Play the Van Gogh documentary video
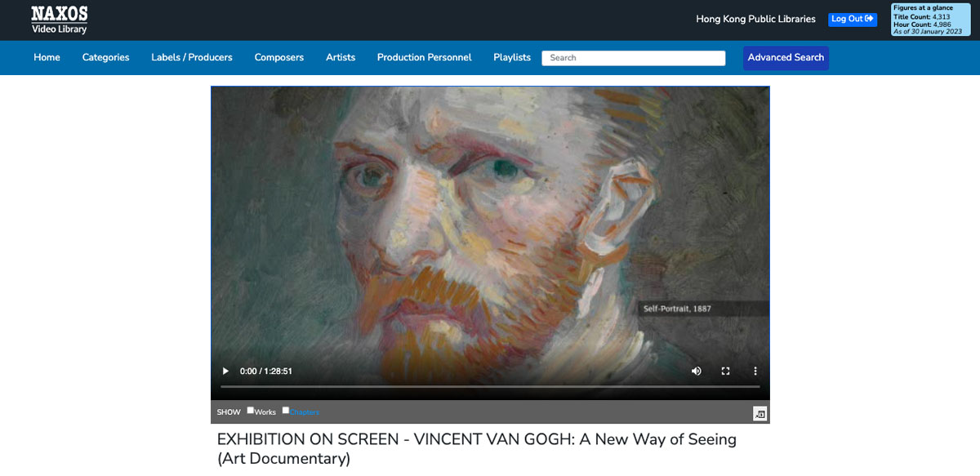 click(225, 371)
